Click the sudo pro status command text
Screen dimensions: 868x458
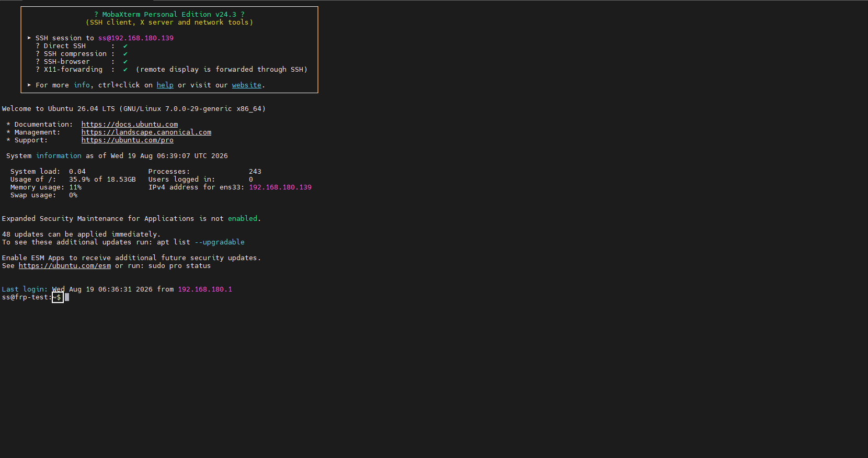coord(180,266)
